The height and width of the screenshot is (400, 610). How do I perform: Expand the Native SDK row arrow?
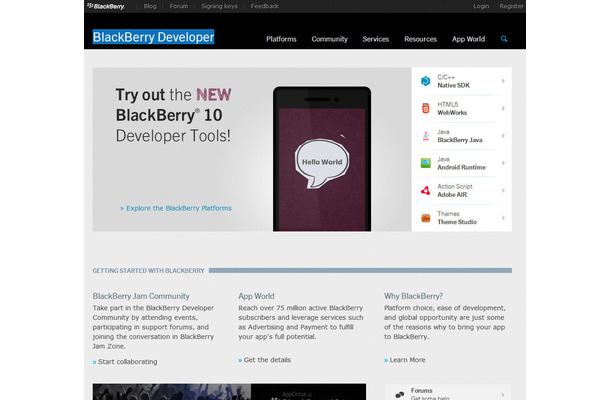[x=503, y=81]
